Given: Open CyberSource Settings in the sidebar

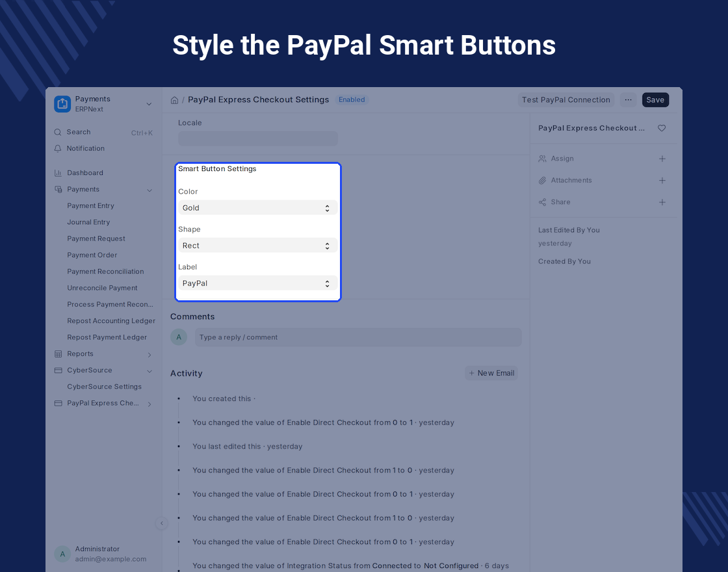Looking at the screenshot, I should click(105, 387).
